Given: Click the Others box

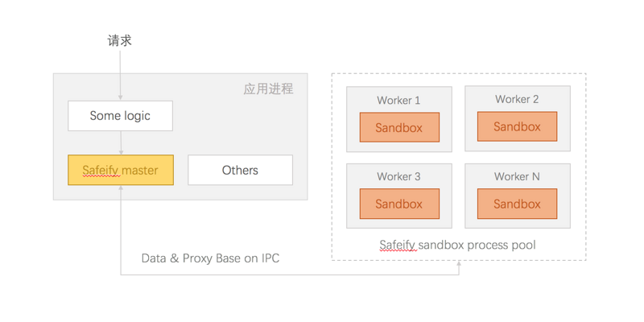Looking at the screenshot, I should click(x=240, y=170).
